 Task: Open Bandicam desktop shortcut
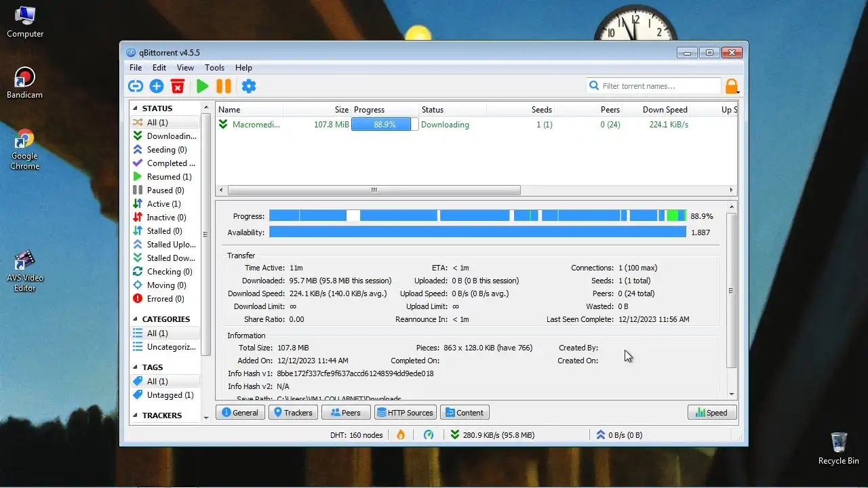[x=25, y=83]
